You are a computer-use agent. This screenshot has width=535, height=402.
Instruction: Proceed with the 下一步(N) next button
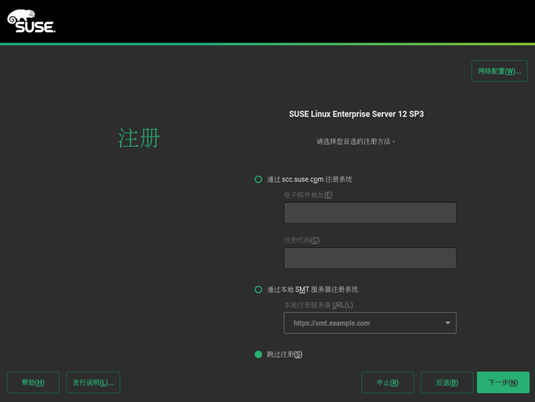click(x=503, y=383)
